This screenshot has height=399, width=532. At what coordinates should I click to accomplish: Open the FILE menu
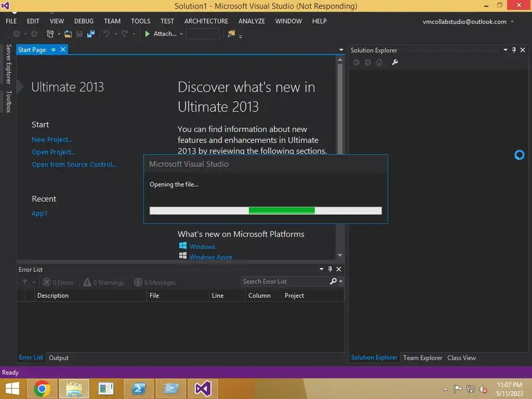tap(11, 21)
